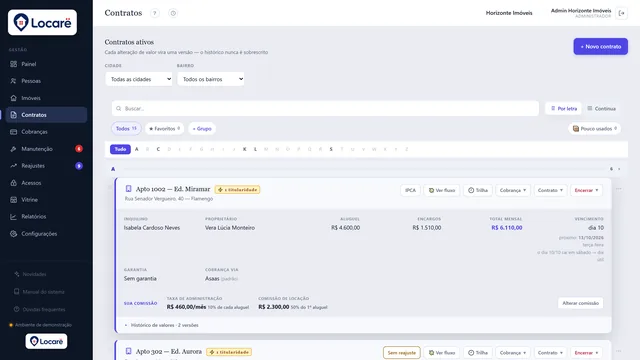
Task: Select the Tudo letter filter
Action: click(120, 149)
